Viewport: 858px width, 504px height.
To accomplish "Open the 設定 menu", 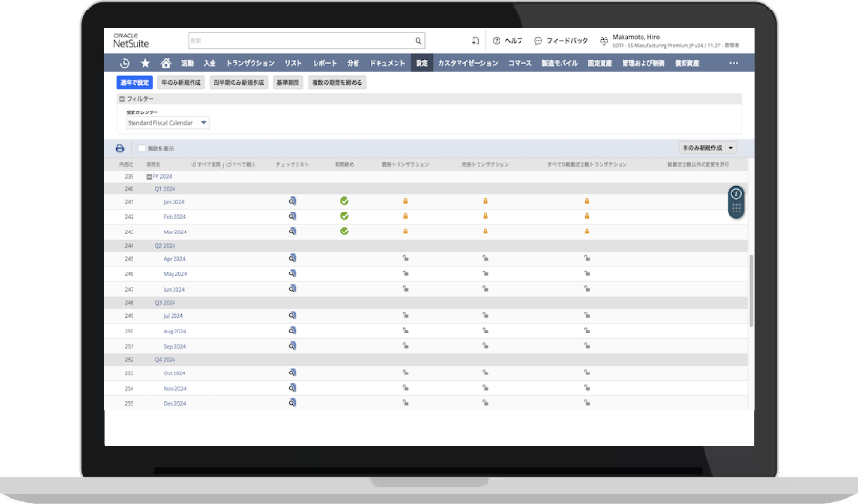I will point(422,63).
